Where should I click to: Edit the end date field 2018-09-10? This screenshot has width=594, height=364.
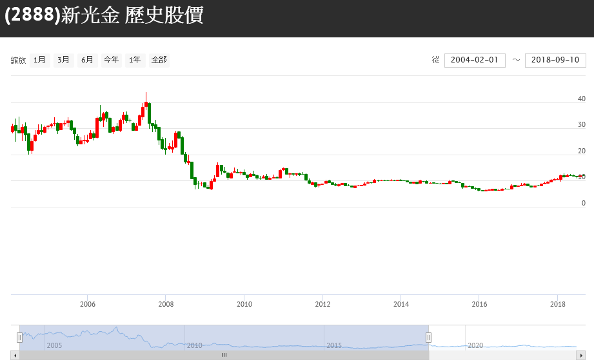click(x=555, y=60)
